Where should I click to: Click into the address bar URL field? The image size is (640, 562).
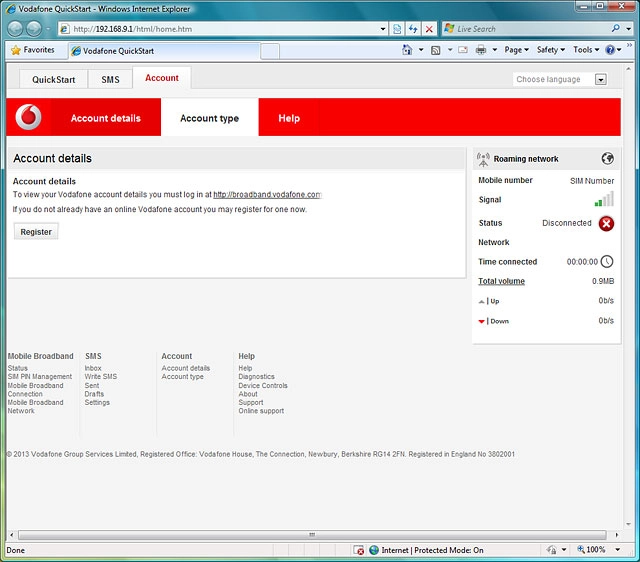click(224, 29)
